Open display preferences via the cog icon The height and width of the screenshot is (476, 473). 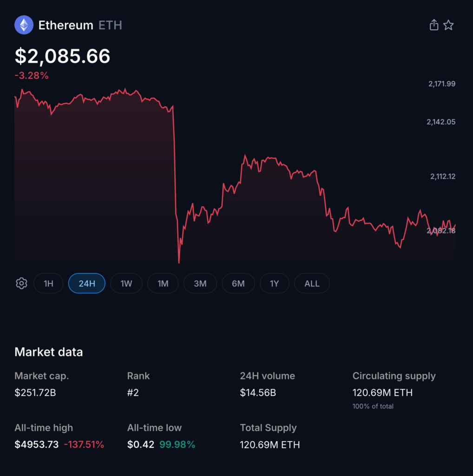point(21,283)
